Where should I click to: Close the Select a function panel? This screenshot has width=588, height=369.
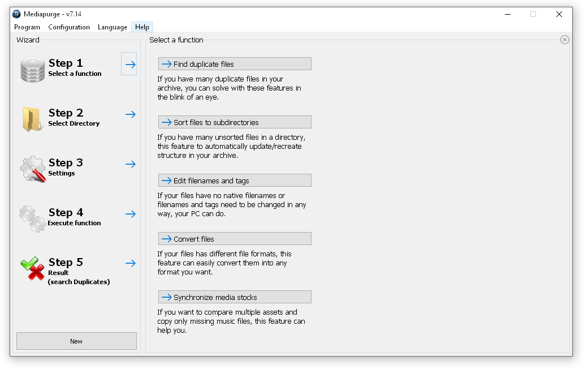tap(564, 40)
